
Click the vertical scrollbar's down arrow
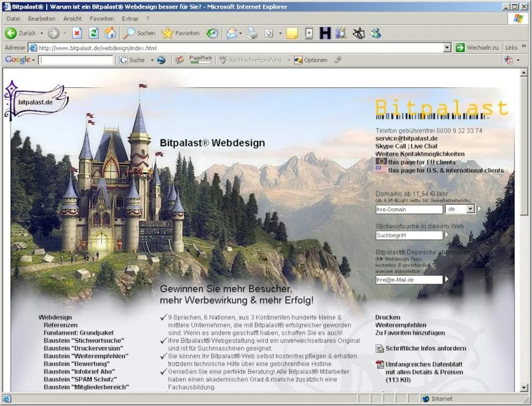point(523,388)
